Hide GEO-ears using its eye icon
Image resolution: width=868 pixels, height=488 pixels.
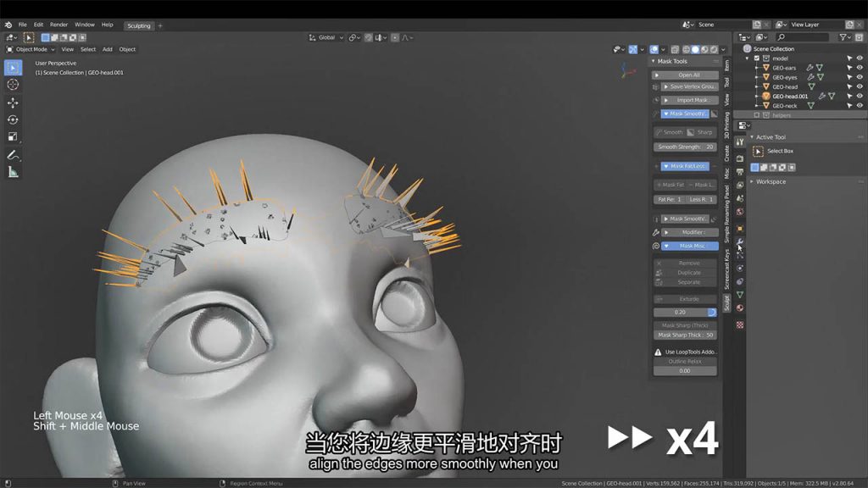[860, 68]
